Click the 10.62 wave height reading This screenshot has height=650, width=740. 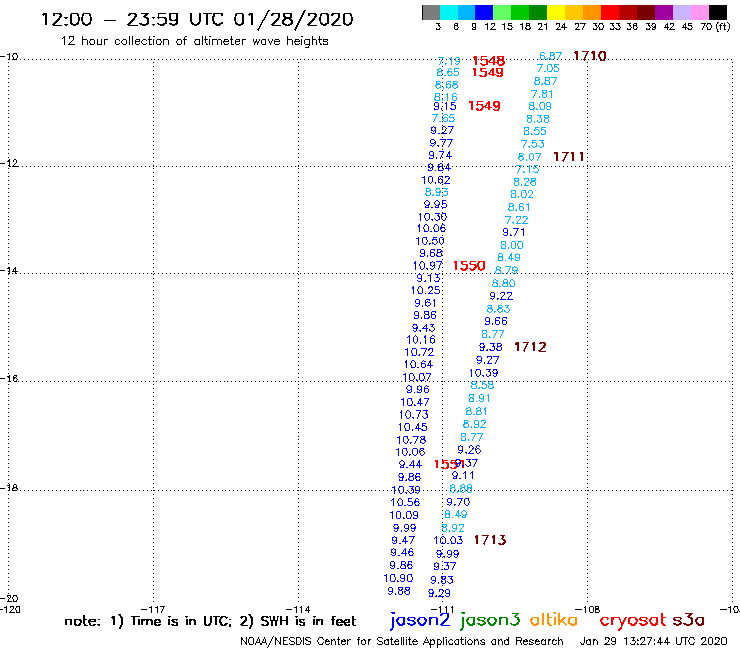pos(436,180)
